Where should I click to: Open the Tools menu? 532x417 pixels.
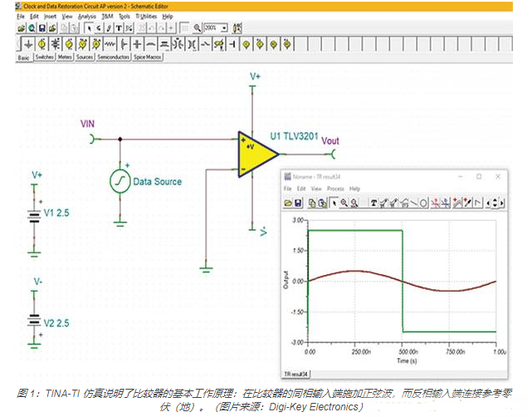pyautogui.click(x=124, y=17)
